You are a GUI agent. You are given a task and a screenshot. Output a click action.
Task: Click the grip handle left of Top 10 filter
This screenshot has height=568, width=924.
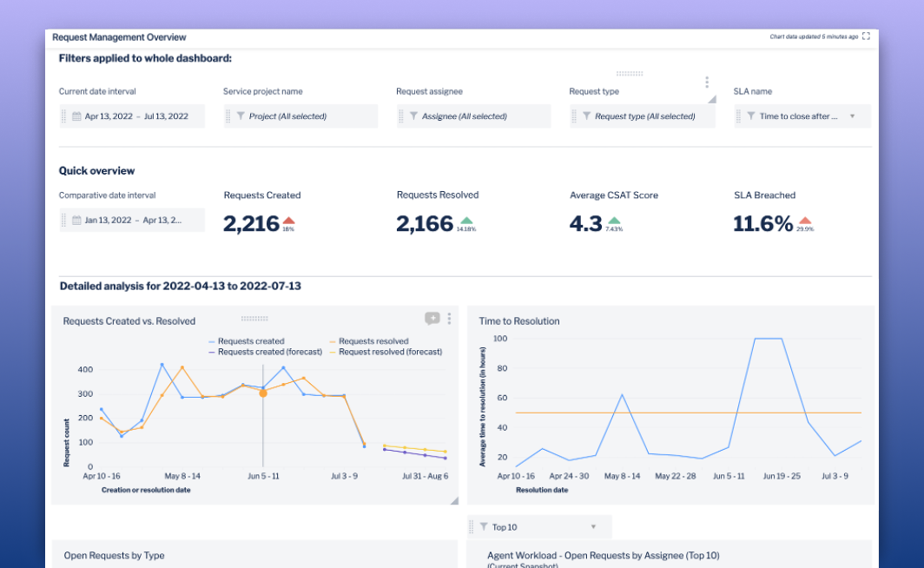pos(471,527)
